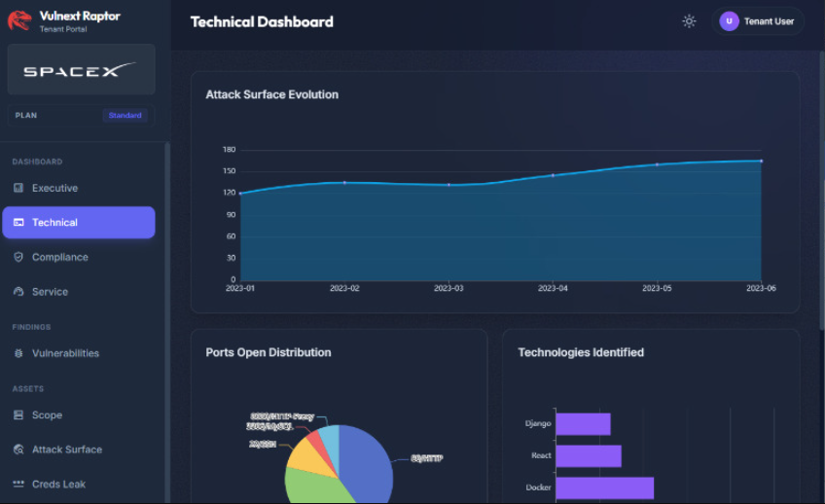Screen dimensions: 825x504
Task: Click the Tenant Portal subtitle text
Action: (x=63, y=29)
